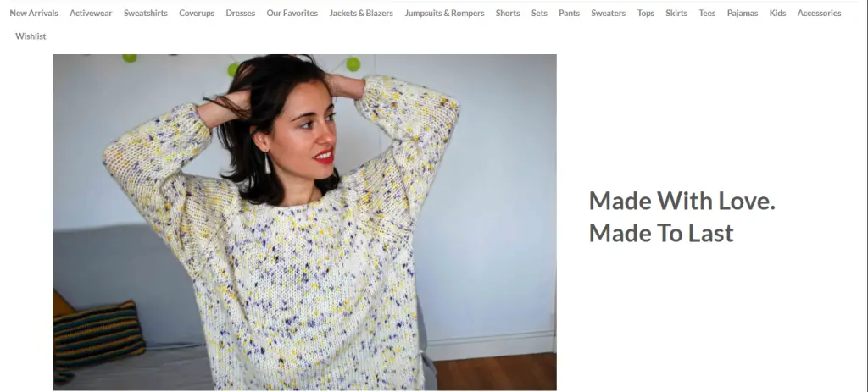Go to the Activewear section
Screen dimensions: 868x392
tap(91, 14)
